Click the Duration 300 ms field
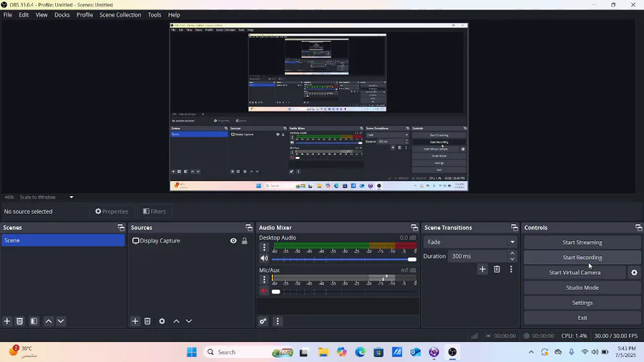The width and height of the screenshot is (644, 362). pyautogui.click(x=478, y=256)
